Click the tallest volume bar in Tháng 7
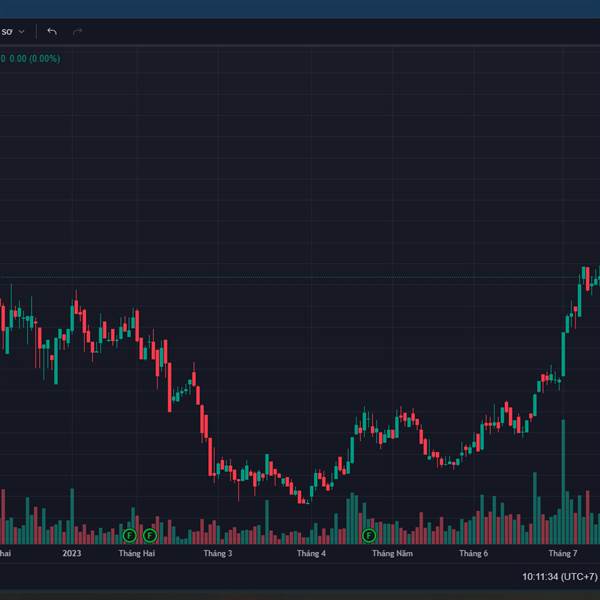 [x=564, y=480]
